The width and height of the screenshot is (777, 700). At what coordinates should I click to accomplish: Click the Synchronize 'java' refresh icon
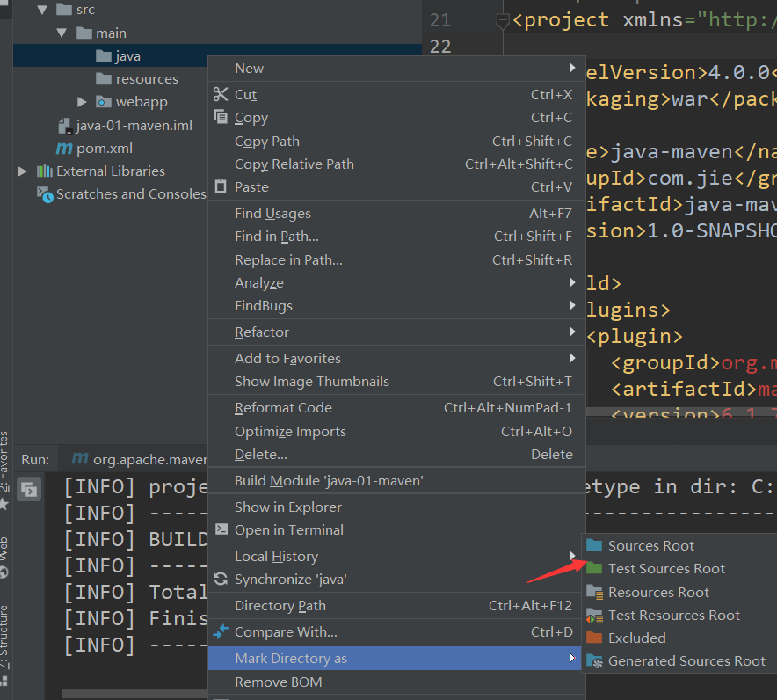(x=221, y=580)
